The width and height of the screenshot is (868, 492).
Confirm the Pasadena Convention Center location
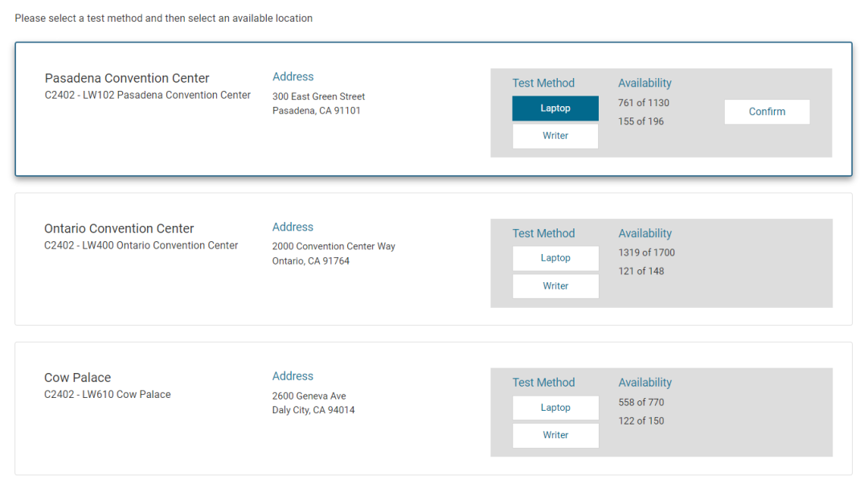point(767,112)
